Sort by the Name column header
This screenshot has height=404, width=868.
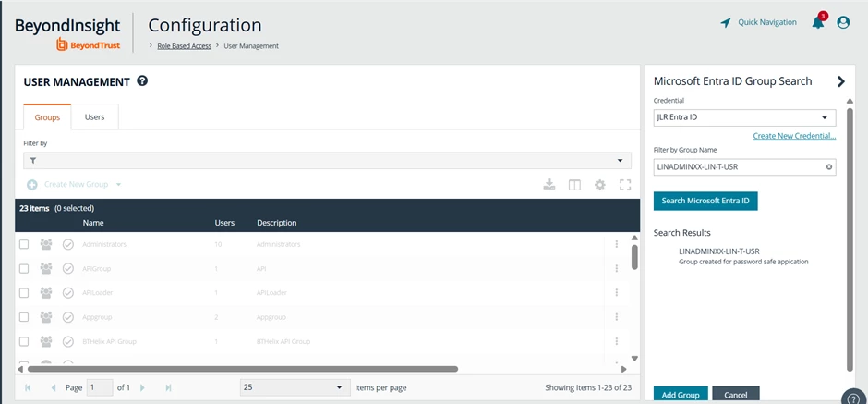(x=93, y=223)
